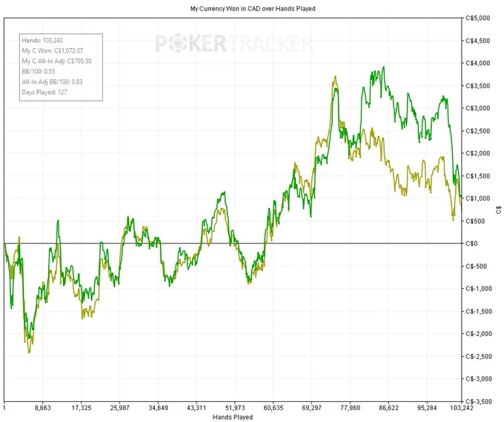This screenshot has height=422, width=504.
Task: Click the 60,635 x-axis tick label
Action: click(x=273, y=408)
